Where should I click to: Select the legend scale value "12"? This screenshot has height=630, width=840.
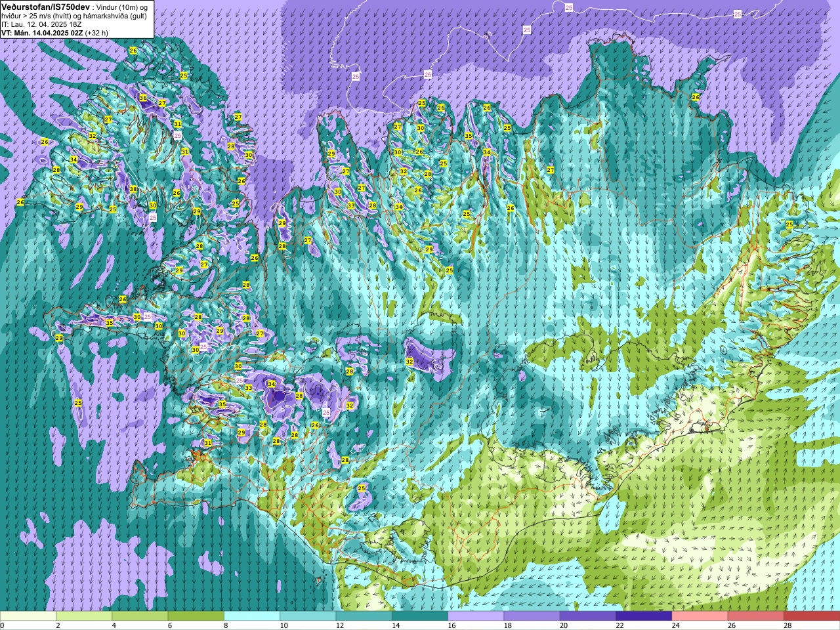(x=339, y=625)
